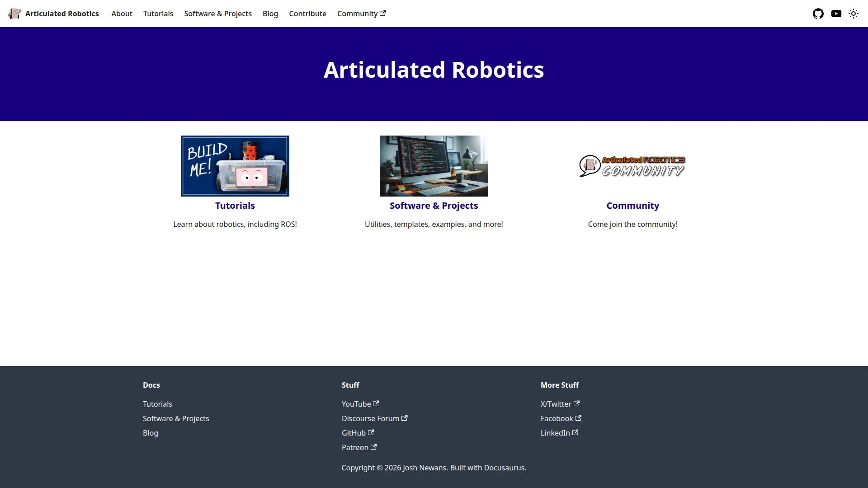This screenshot has width=868, height=488.
Task: Open Software & Projects in the footer
Action: (x=176, y=418)
